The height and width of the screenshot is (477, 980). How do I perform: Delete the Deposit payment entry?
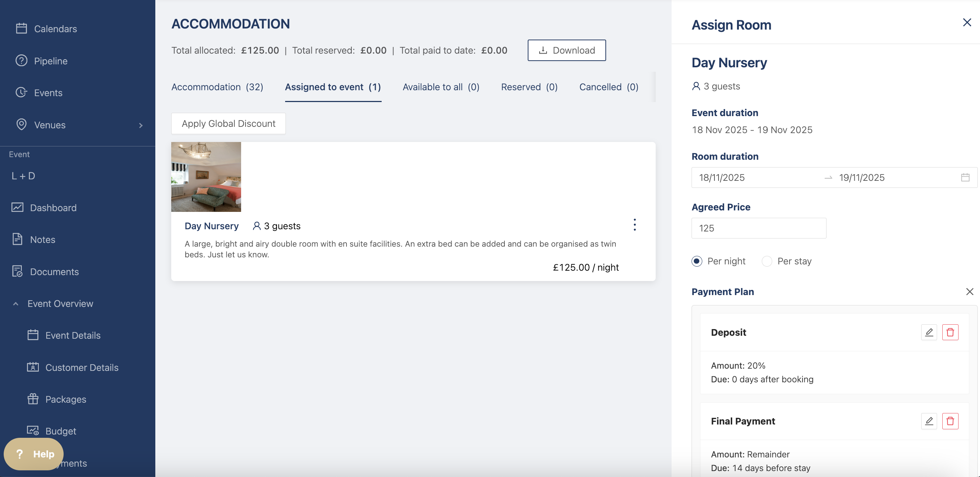pyautogui.click(x=950, y=332)
